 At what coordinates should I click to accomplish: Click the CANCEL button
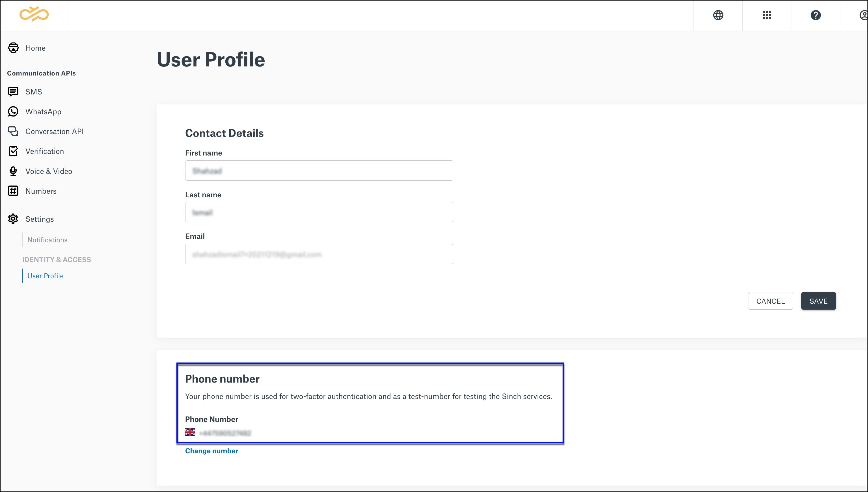770,301
